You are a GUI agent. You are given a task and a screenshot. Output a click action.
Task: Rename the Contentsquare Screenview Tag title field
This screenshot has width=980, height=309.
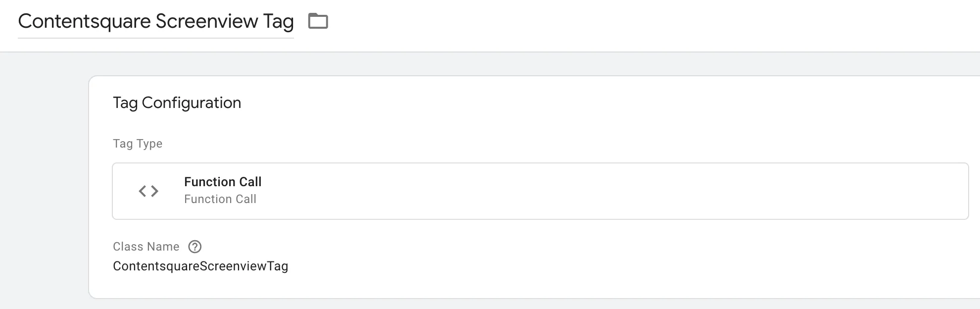[155, 22]
